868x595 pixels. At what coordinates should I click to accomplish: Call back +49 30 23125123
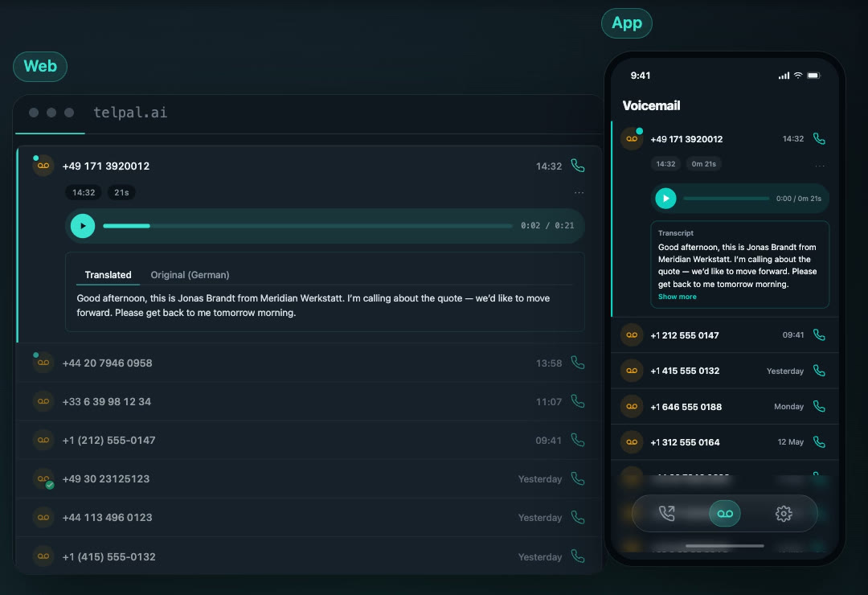coord(577,478)
